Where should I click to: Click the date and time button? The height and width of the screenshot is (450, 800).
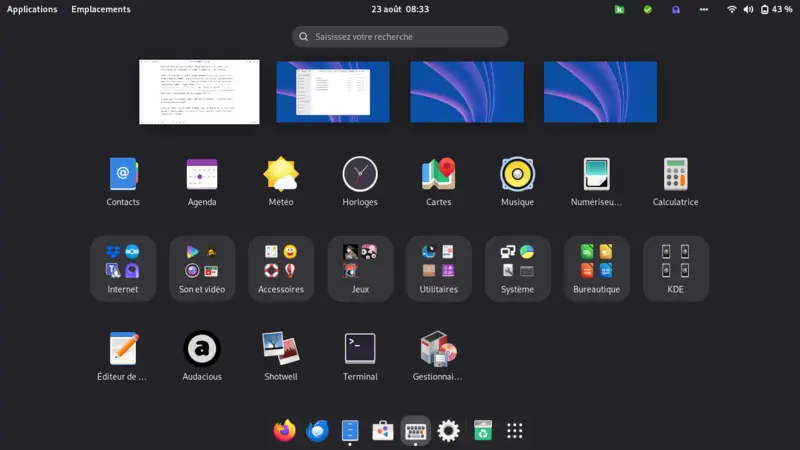(x=400, y=9)
